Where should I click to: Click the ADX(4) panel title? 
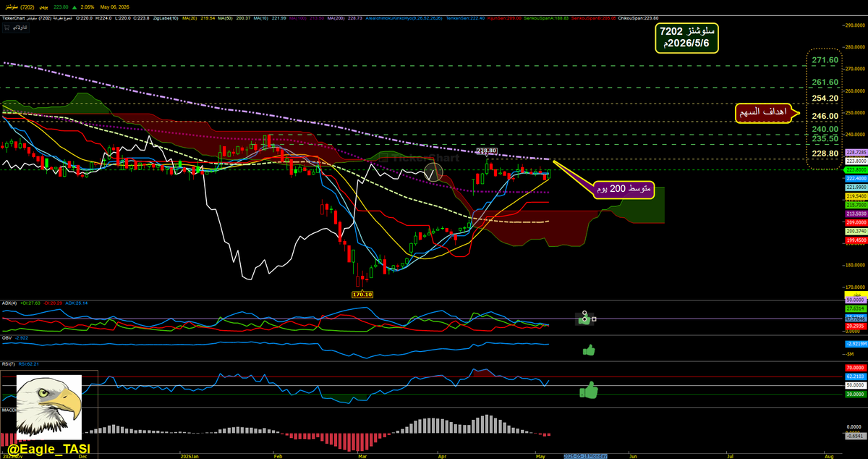[9, 303]
